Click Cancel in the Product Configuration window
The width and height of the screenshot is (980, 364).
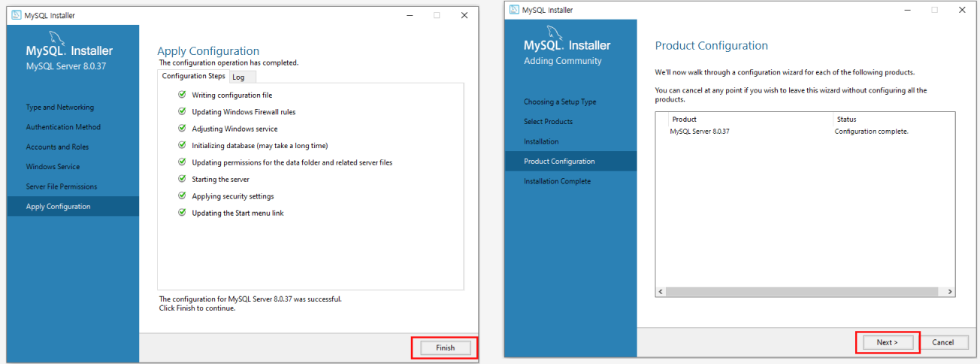[x=942, y=342]
